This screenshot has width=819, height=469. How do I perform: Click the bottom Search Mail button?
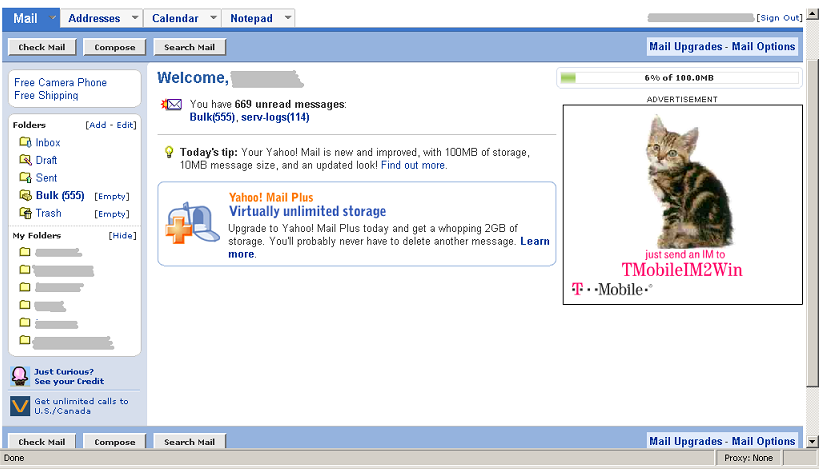pos(189,441)
